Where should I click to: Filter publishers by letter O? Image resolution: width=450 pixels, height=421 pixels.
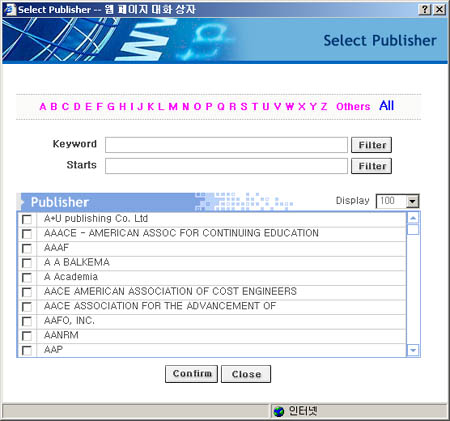click(197, 107)
